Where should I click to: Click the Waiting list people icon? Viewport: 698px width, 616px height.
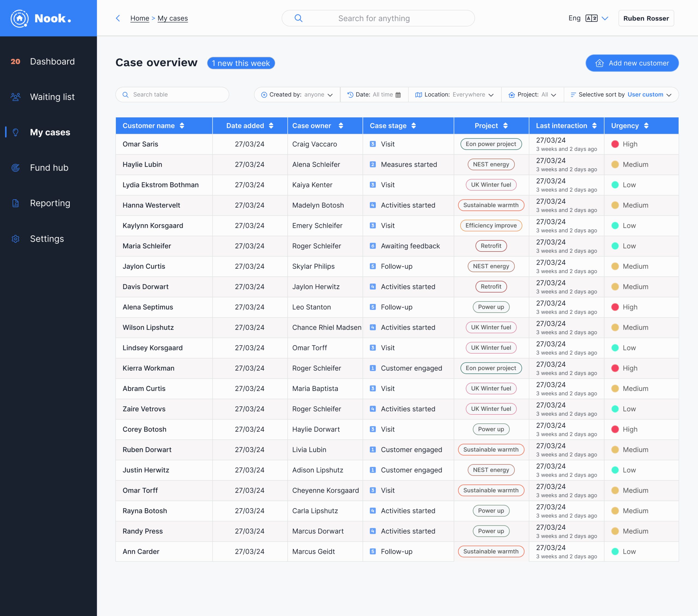pyautogui.click(x=15, y=97)
